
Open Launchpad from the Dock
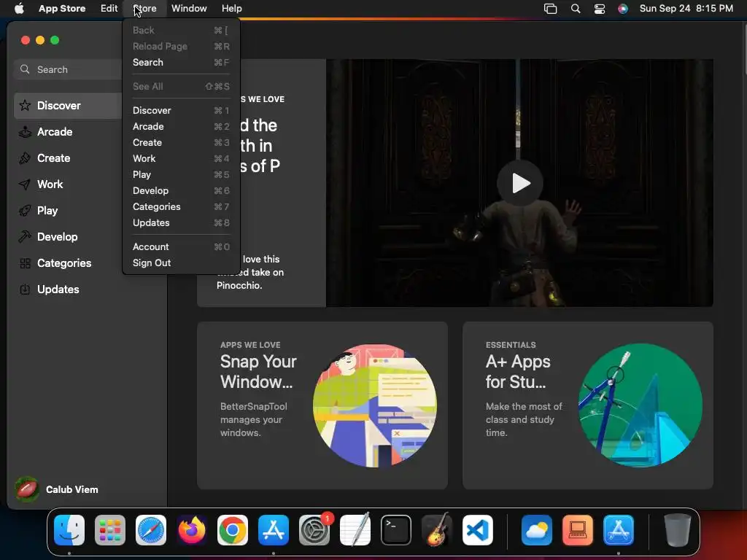tap(110, 530)
